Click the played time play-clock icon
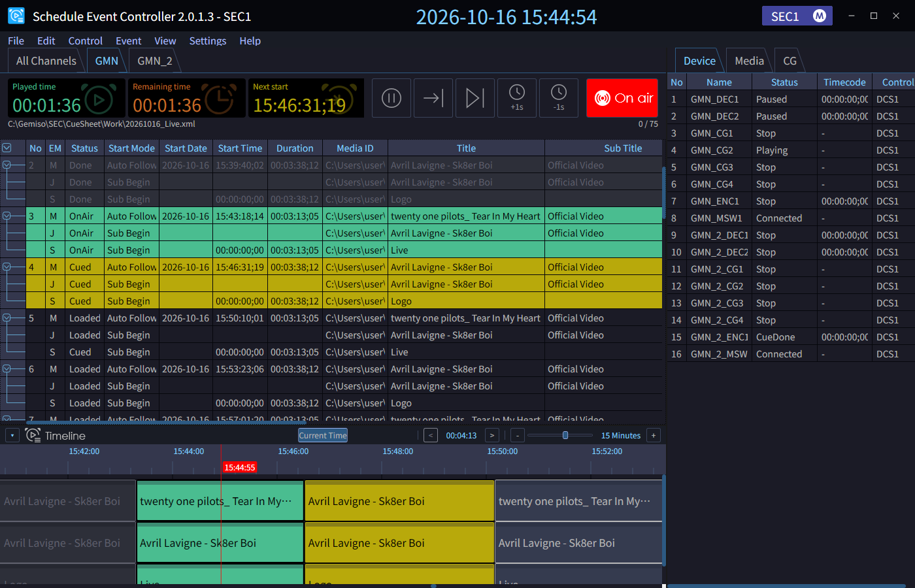The height and width of the screenshot is (588, 915). [x=99, y=100]
